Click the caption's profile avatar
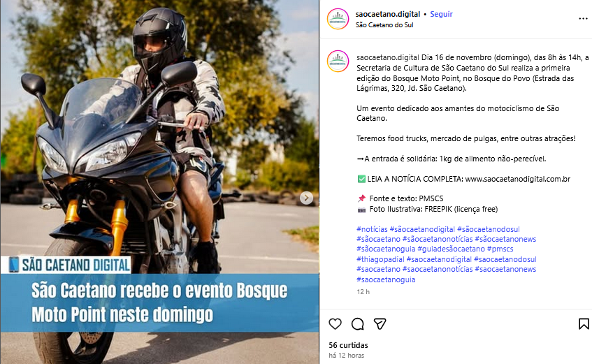 coord(338,61)
